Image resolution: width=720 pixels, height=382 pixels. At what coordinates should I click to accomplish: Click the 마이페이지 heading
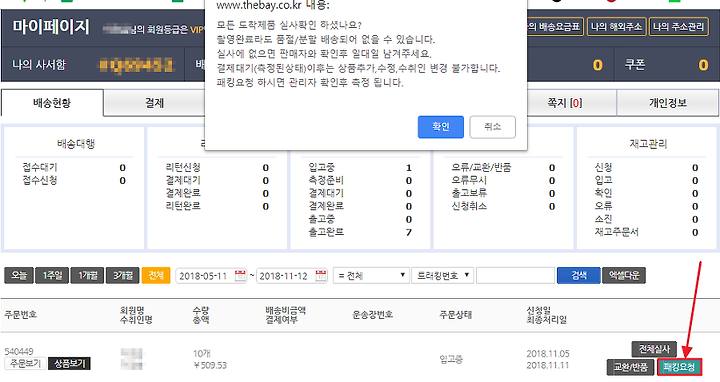[51, 27]
